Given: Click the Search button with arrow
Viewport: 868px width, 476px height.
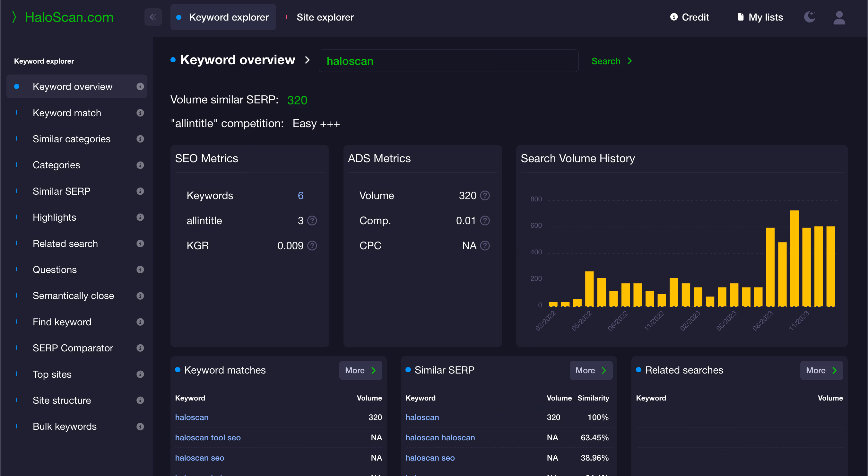Looking at the screenshot, I should tap(612, 61).
